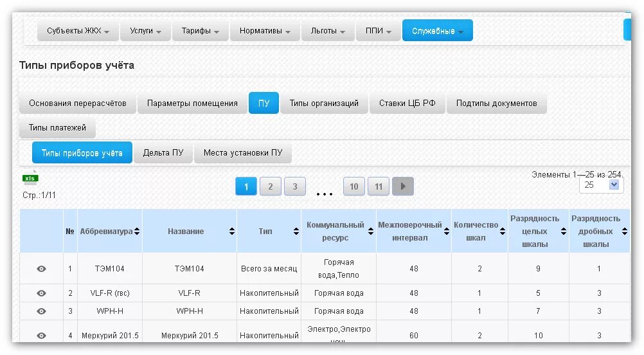
Task: Switch to Основания перерасчётов tab
Action: [x=78, y=103]
